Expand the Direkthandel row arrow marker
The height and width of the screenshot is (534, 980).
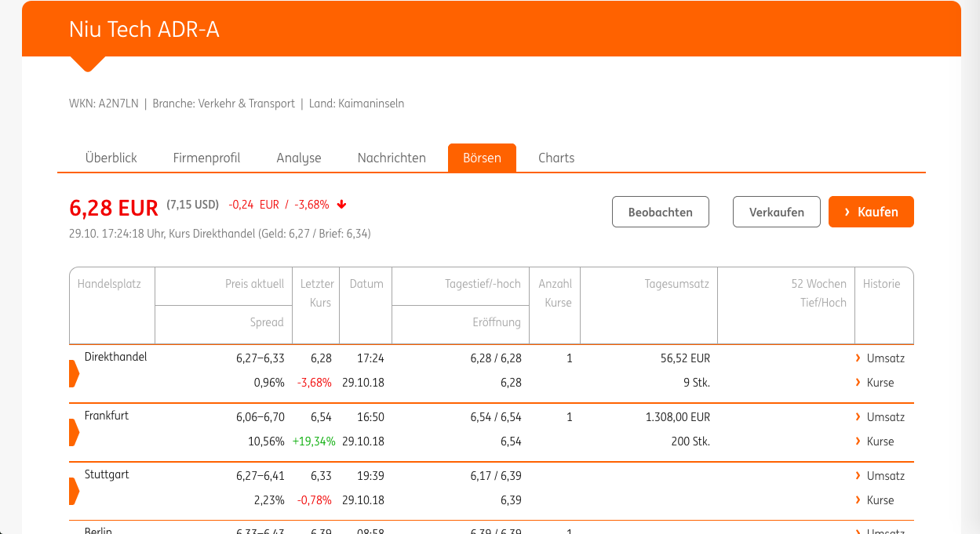pos(75,373)
